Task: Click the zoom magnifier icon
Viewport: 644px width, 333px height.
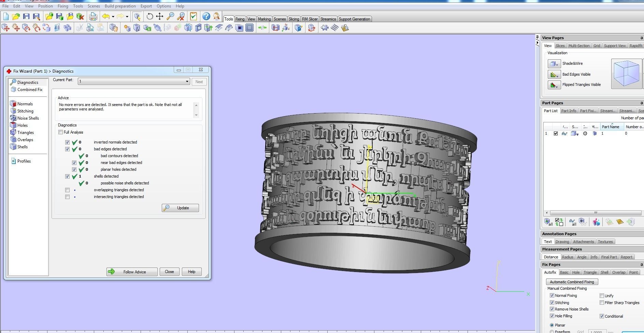Action: pyautogui.click(x=170, y=16)
